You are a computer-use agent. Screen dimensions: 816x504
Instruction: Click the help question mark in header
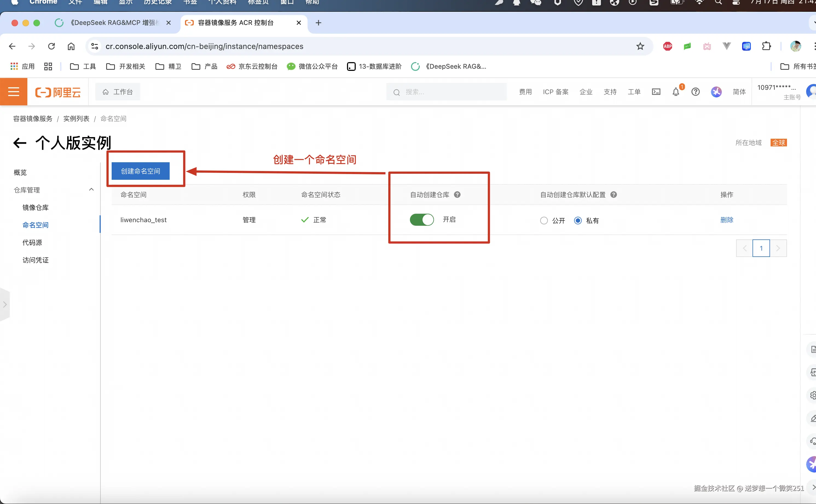(695, 92)
